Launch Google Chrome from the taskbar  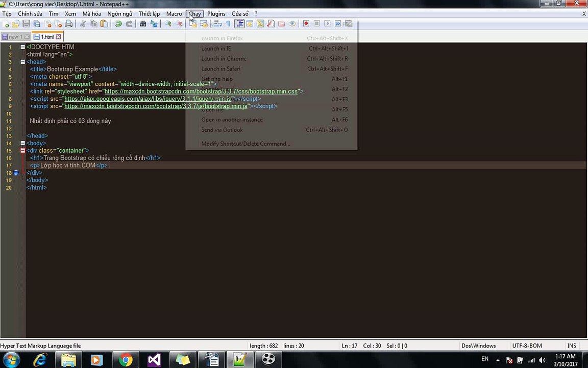point(126,360)
